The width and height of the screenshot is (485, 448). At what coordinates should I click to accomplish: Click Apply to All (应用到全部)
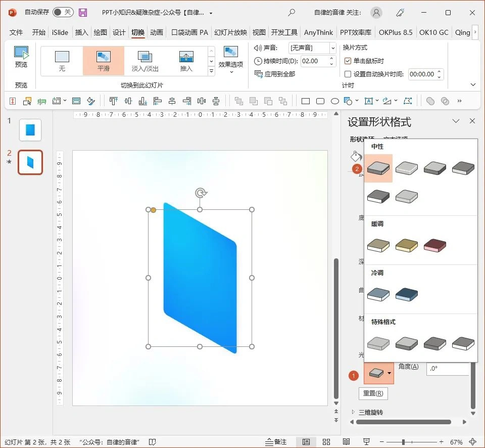click(x=275, y=74)
